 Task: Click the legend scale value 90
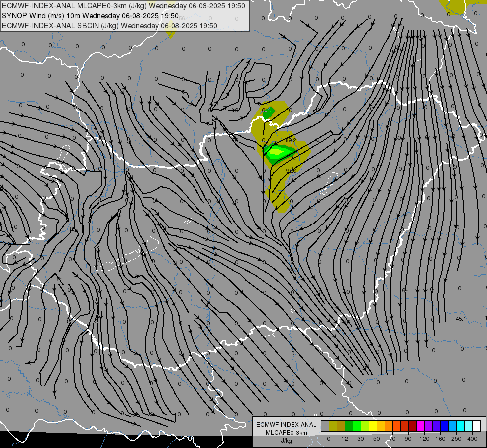[408, 439]
